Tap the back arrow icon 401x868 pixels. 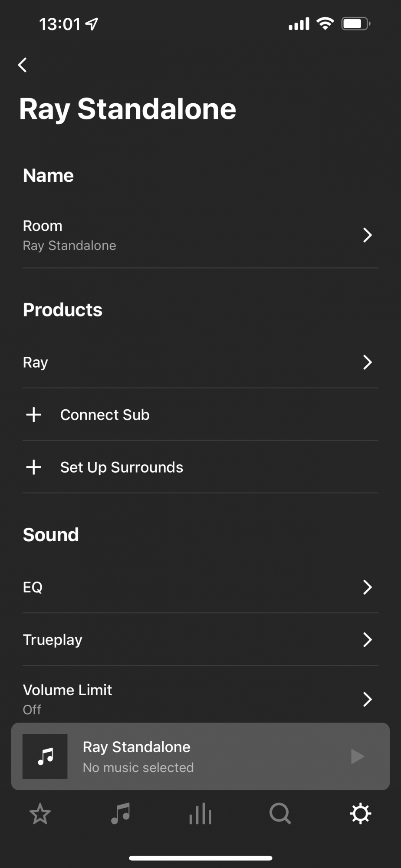[x=23, y=65]
